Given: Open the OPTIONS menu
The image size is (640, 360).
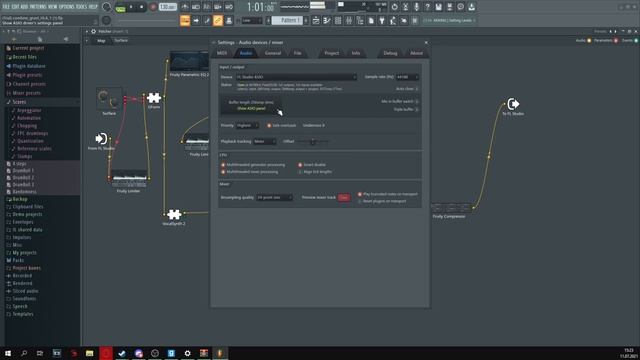Looking at the screenshot, I should pyautogui.click(x=67, y=7).
